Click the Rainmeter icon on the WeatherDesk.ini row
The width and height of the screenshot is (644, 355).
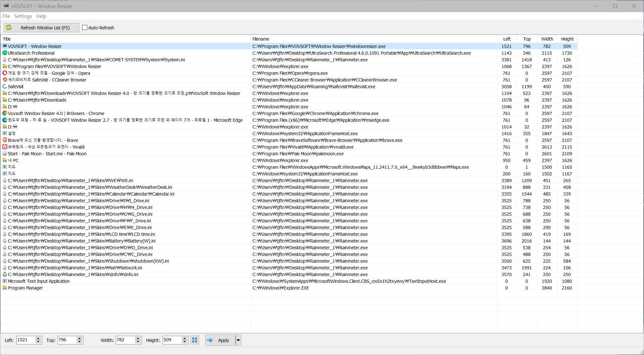click(5, 187)
